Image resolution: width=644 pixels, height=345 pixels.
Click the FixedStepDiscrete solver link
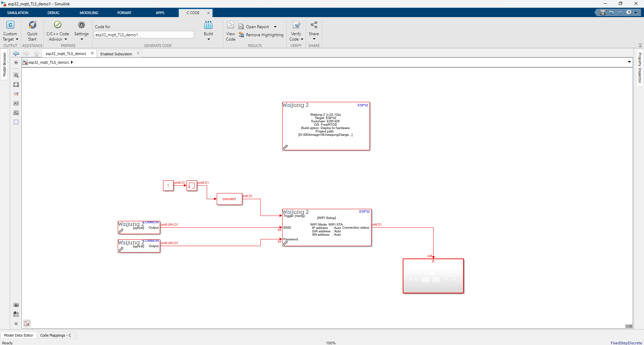pyautogui.click(x=626, y=343)
